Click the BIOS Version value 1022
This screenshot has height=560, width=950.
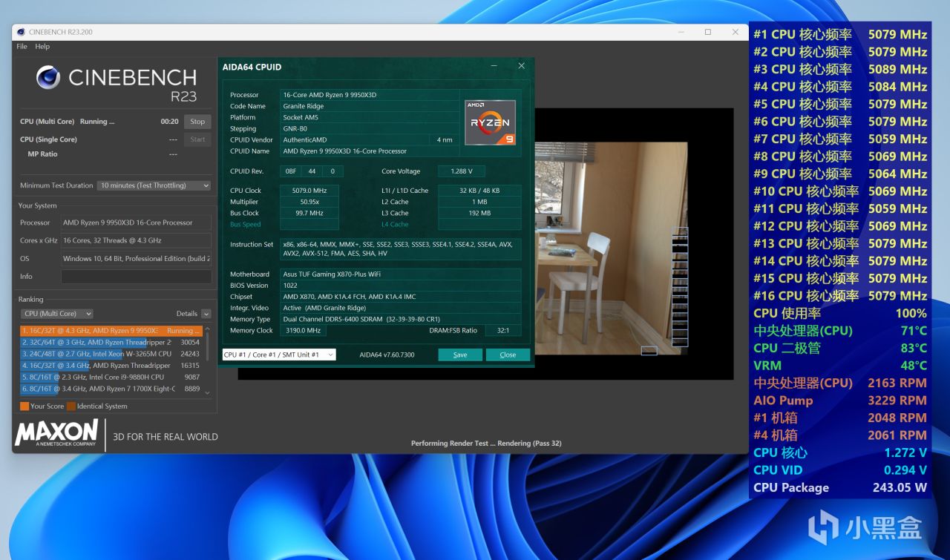tap(401, 286)
